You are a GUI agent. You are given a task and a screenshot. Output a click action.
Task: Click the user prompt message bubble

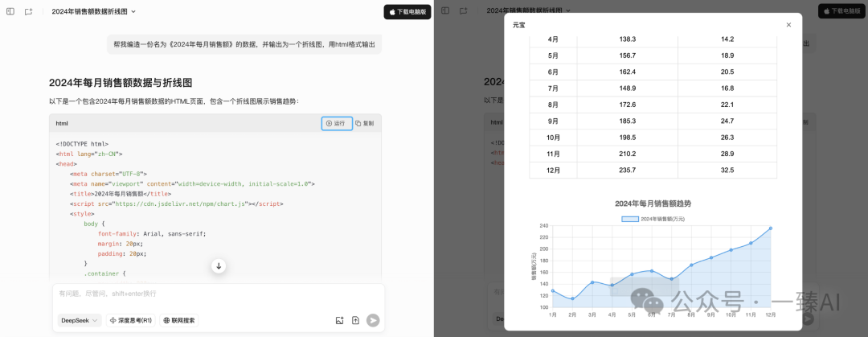tap(244, 44)
